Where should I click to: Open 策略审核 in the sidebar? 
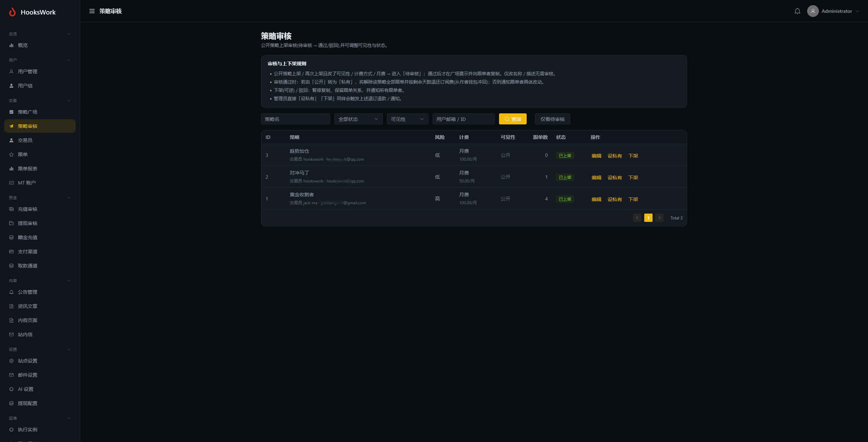point(40,126)
